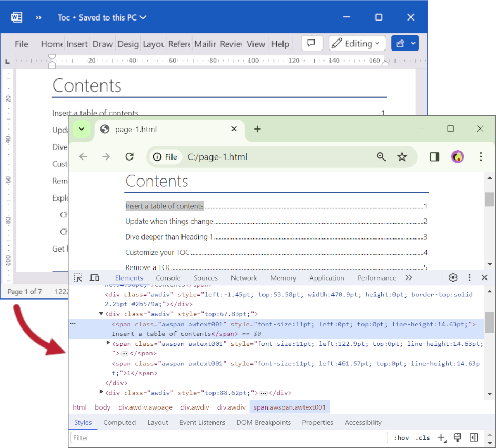This screenshot has width=496, height=448.
Task: Toggle the DevTools element inspector icon
Action: point(78,277)
